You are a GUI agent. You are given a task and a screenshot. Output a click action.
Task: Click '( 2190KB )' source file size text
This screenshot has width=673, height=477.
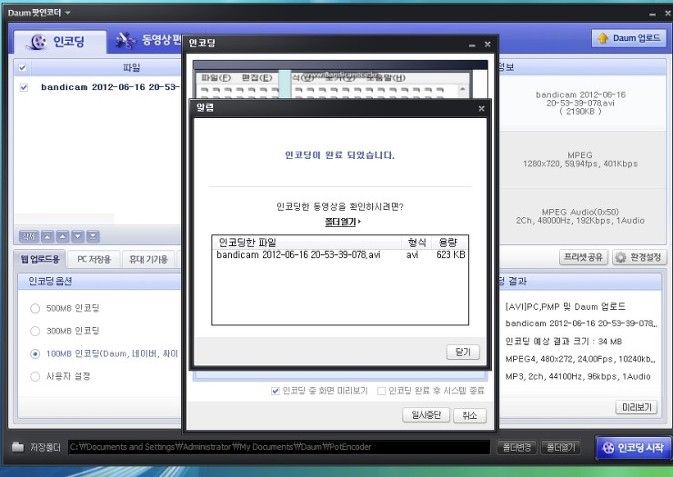point(580,112)
